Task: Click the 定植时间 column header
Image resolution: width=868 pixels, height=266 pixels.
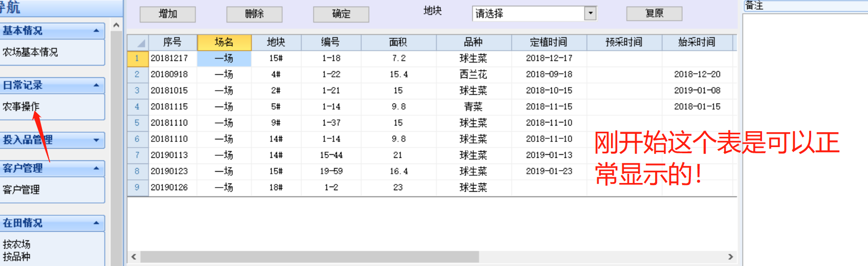Action: tap(549, 42)
